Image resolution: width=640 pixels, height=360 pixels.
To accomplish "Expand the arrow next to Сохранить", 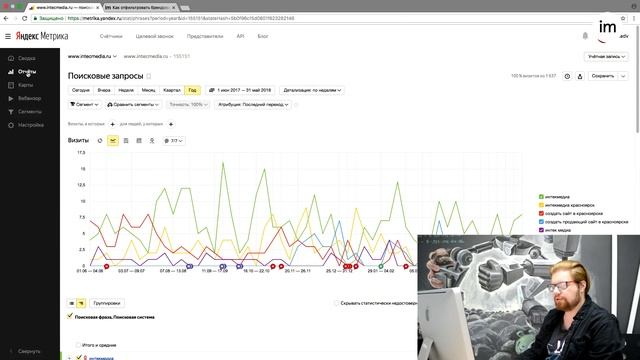I will pyautogui.click(x=623, y=76).
